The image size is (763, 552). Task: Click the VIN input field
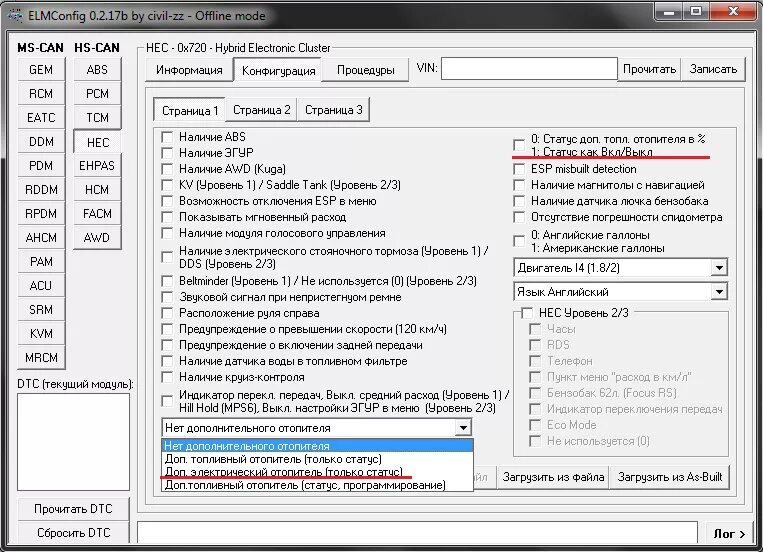(x=529, y=69)
